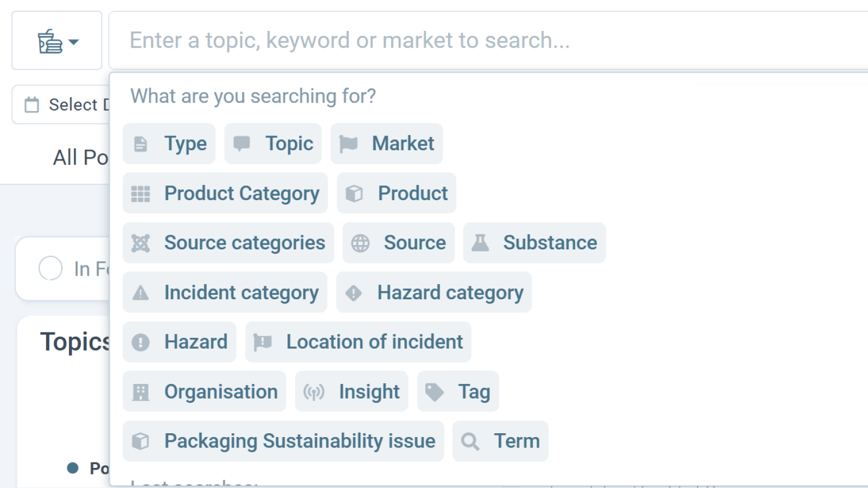Click the Source categories network icon
The height and width of the screenshot is (488, 868).
coord(141,243)
